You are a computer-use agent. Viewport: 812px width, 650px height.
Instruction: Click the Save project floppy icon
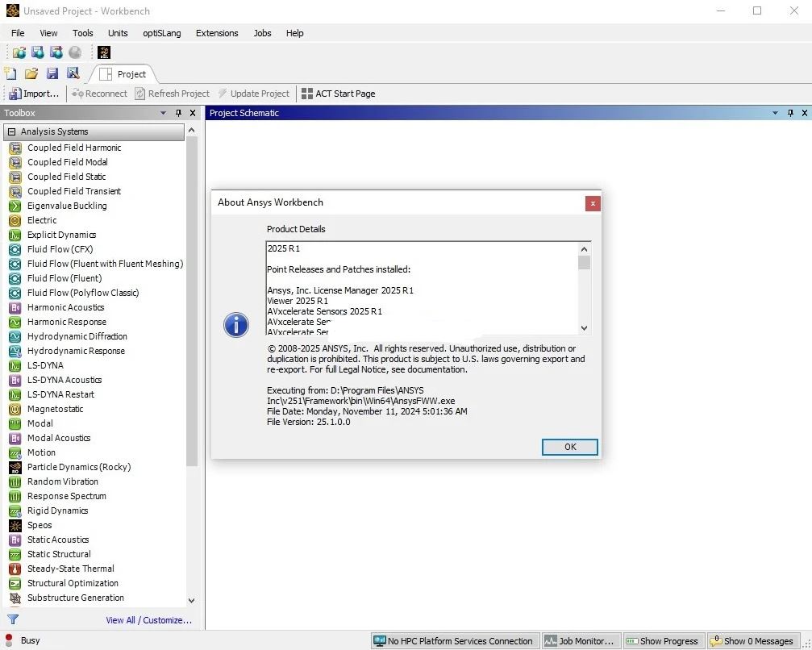tap(52, 73)
